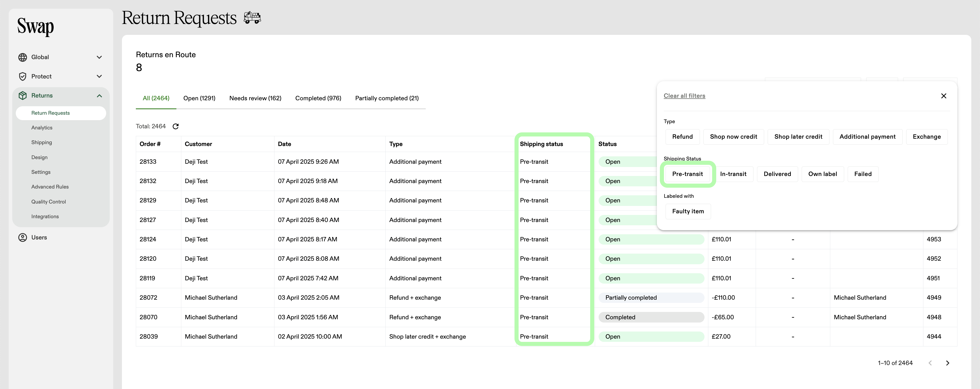Open order 28124 row

click(546, 239)
